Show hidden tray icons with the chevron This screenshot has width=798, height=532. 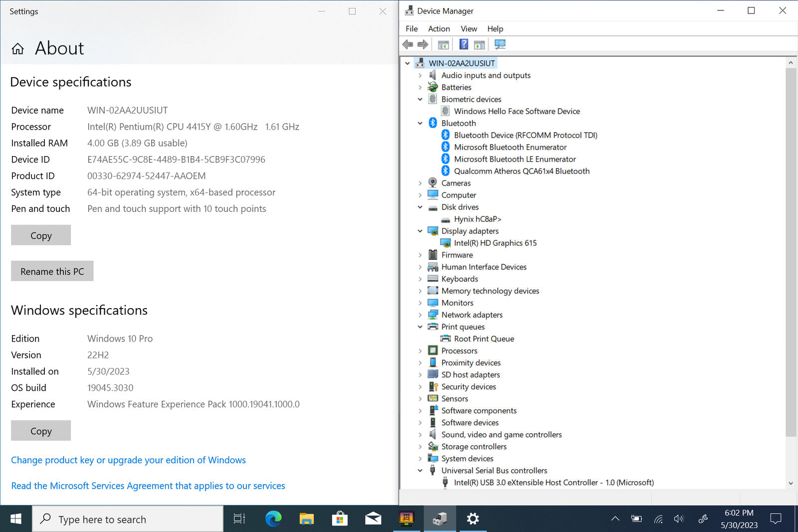(615, 519)
